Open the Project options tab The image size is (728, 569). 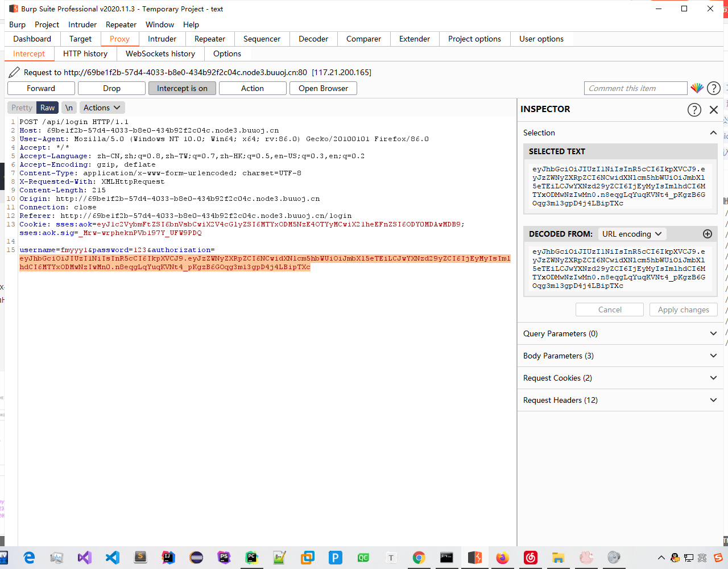click(x=474, y=39)
